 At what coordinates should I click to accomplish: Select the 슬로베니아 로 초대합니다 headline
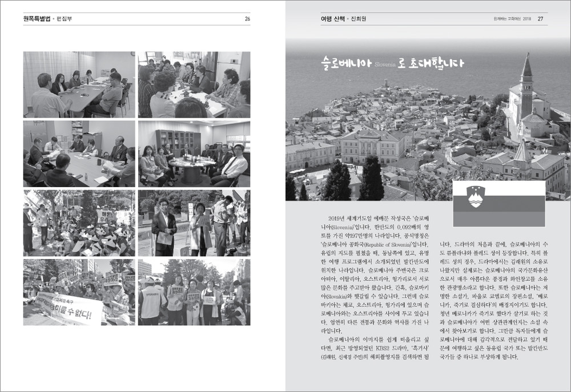coord(392,63)
